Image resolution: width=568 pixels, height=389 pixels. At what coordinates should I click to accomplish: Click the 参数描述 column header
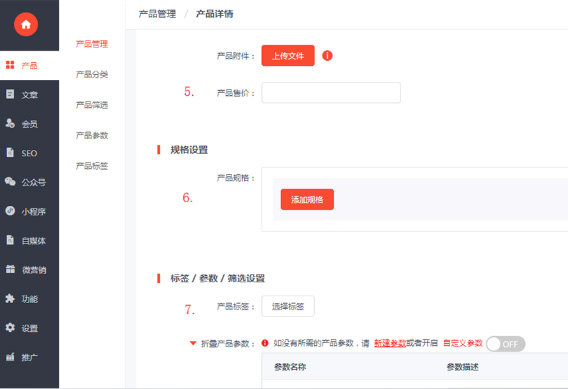click(x=462, y=367)
